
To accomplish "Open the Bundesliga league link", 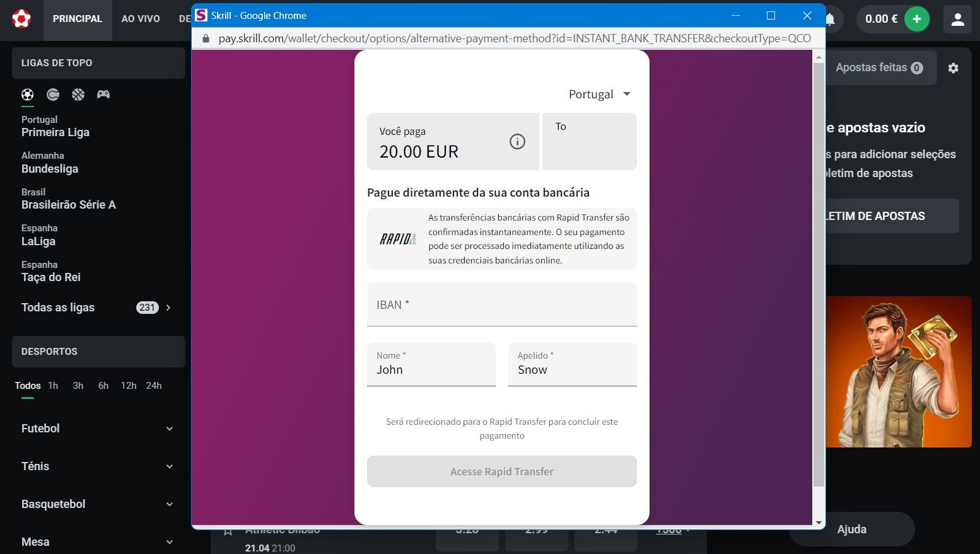I will tap(50, 169).
